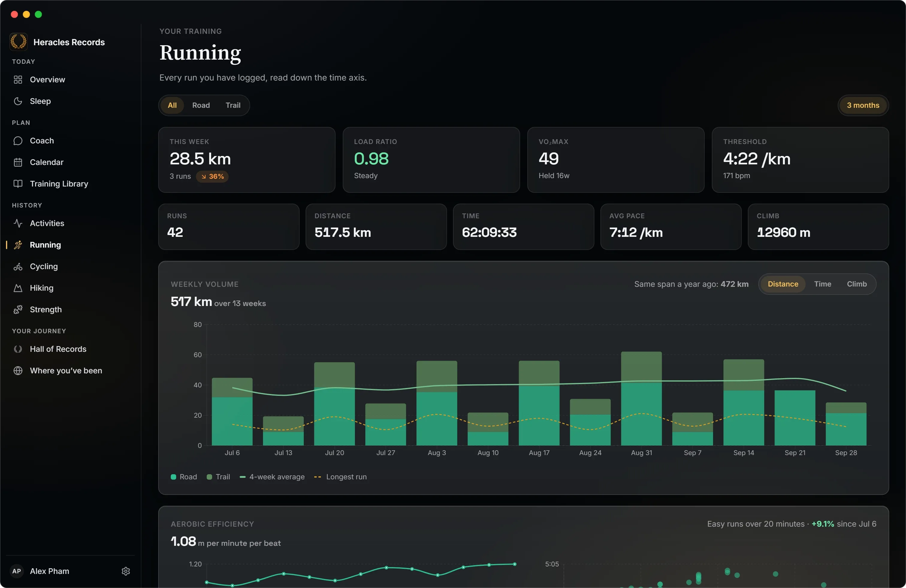Click the Load Ratio 0.98 value

tap(371, 159)
